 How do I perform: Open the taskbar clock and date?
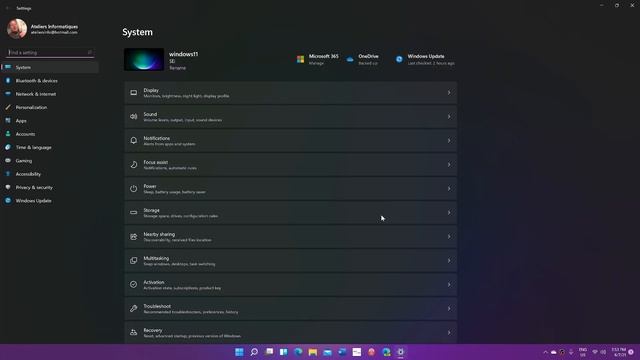point(618,352)
